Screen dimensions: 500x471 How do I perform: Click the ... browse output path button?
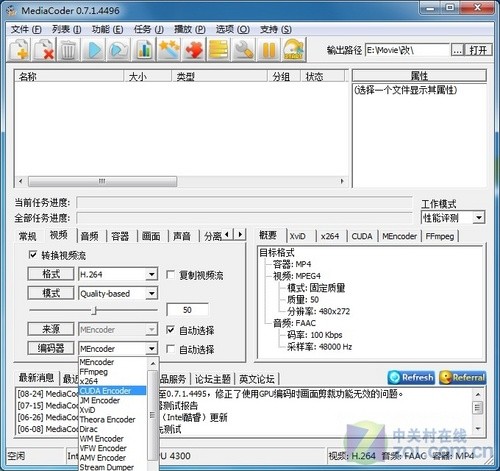457,50
